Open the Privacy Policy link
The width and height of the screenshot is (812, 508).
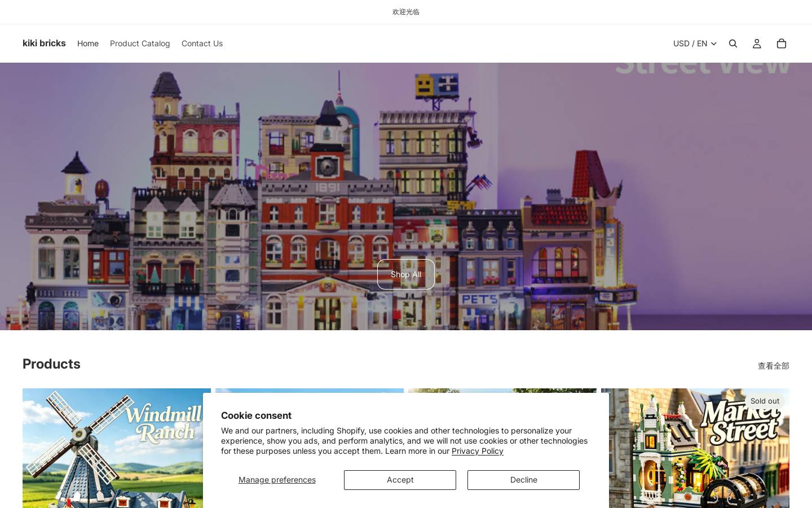[x=478, y=451]
